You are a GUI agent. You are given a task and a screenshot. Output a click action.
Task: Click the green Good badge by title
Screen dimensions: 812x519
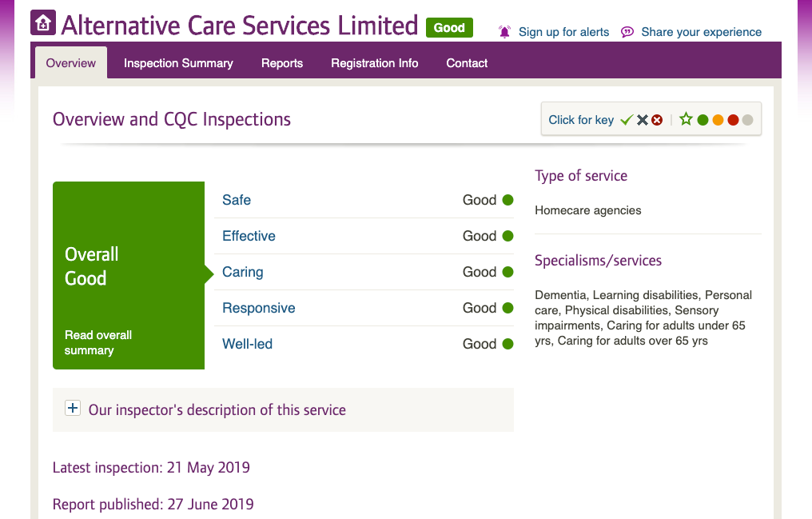click(449, 28)
